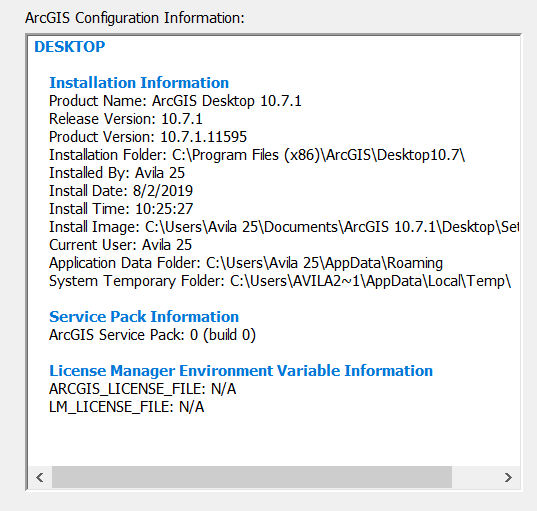The height and width of the screenshot is (511, 537).
Task: Select License Manager Environment Variable Information heading
Action: [x=241, y=371]
